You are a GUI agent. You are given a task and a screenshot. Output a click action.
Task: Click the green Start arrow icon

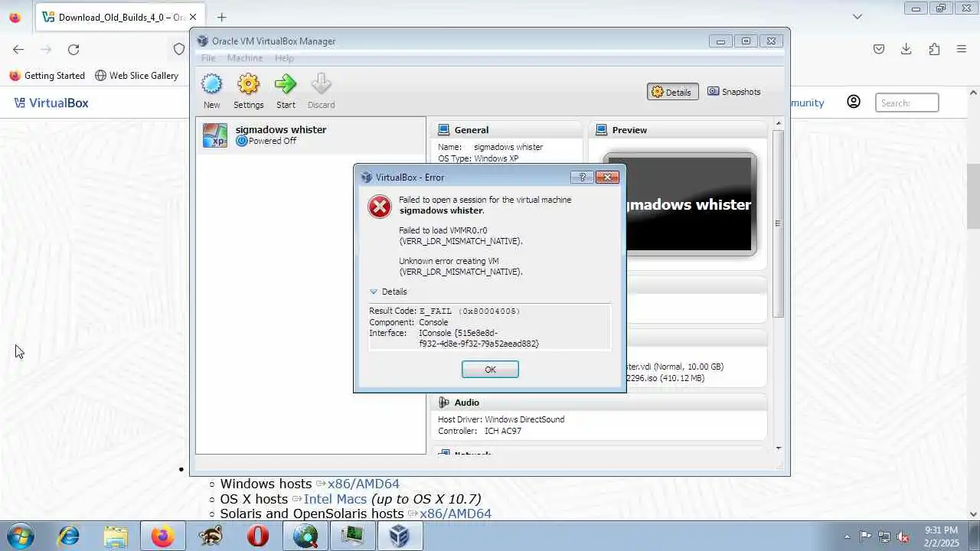click(286, 84)
